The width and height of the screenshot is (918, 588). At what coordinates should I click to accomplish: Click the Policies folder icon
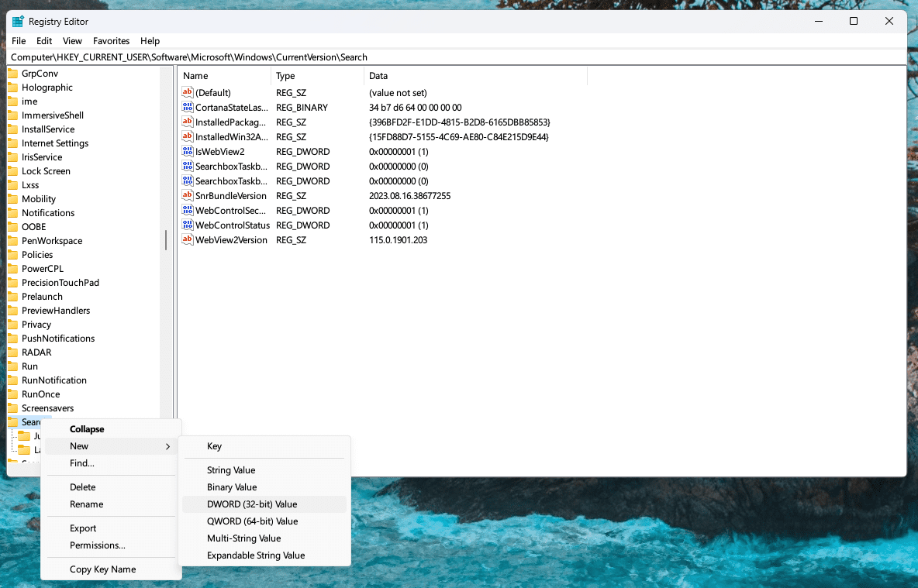(13, 255)
